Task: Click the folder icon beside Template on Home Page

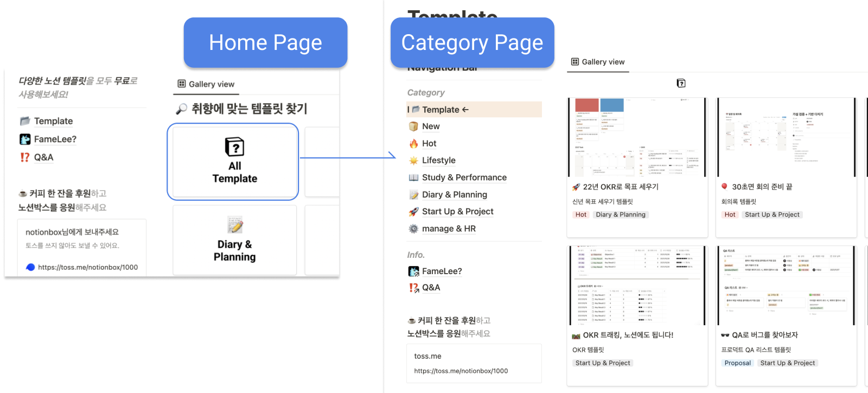Action: click(x=25, y=121)
